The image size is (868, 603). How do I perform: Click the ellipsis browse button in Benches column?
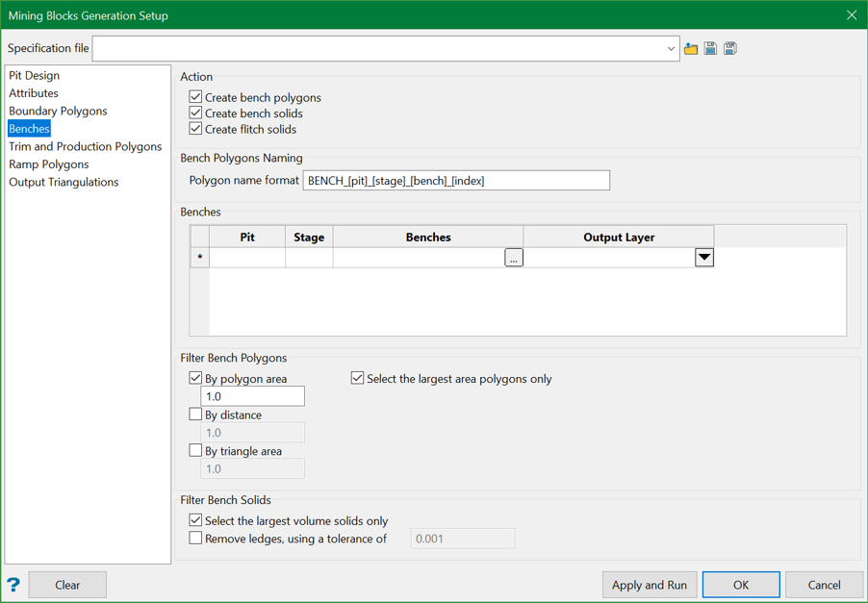[x=514, y=258]
